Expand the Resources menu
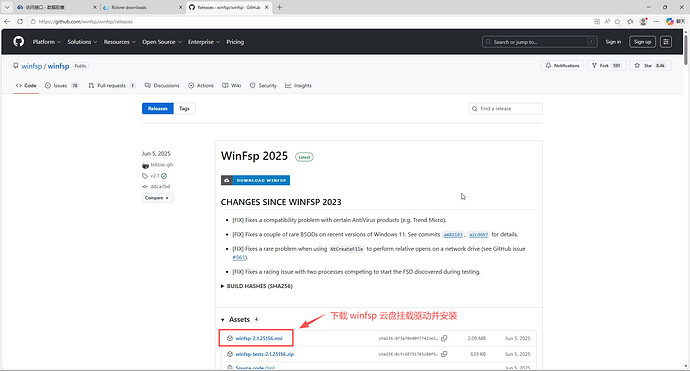Viewport: 690px width, 371px height. pos(120,42)
